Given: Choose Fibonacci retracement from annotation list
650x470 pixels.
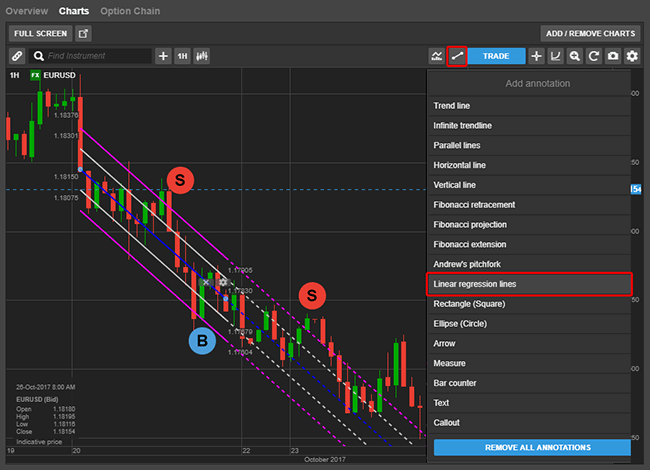Looking at the screenshot, I should pyautogui.click(x=530, y=205).
